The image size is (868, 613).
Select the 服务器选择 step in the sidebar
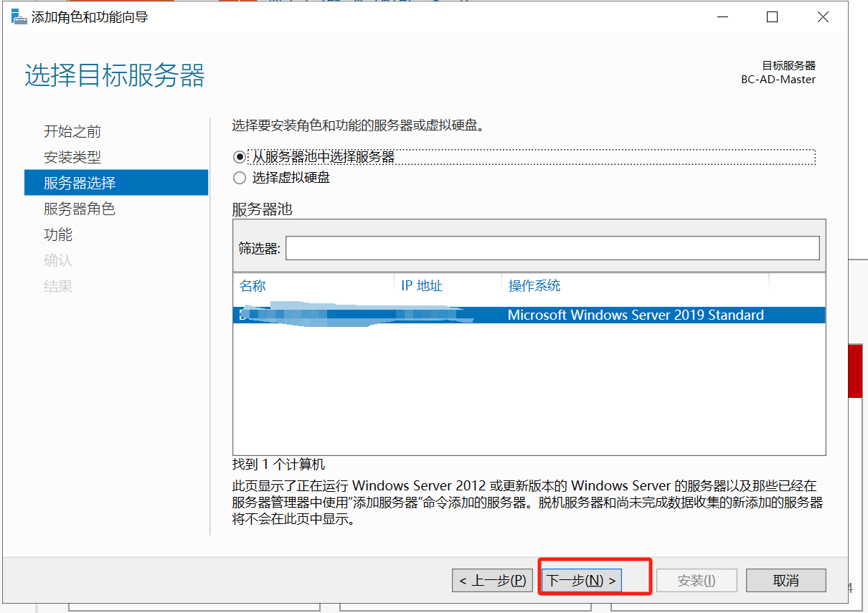click(x=80, y=183)
